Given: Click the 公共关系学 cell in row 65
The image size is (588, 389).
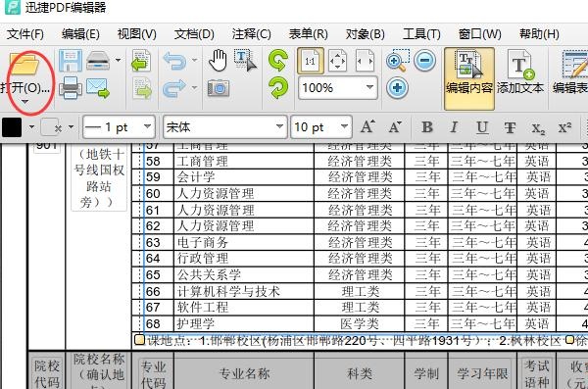Looking at the screenshot, I should (244, 275).
